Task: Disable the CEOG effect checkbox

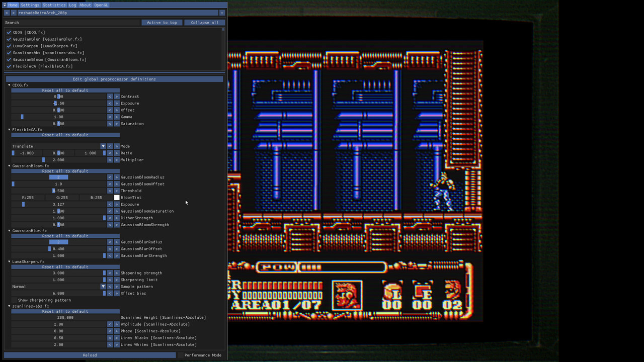Action: point(9,32)
